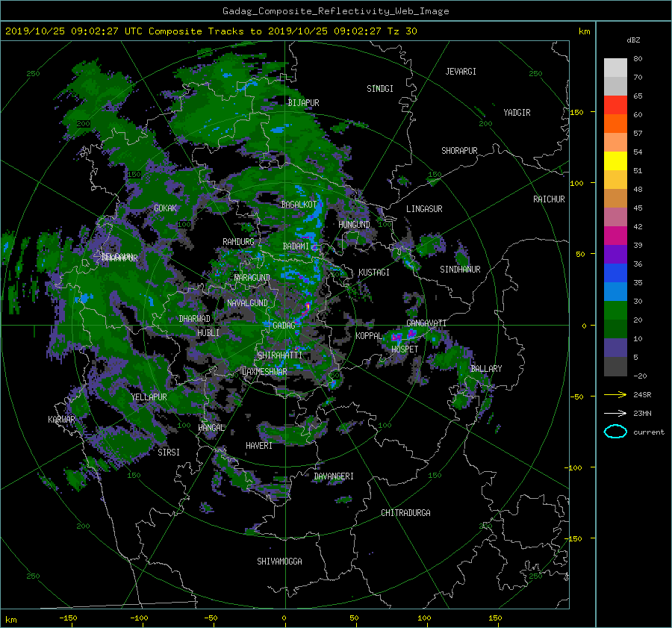Click the RAICHUR city label

click(x=549, y=199)
